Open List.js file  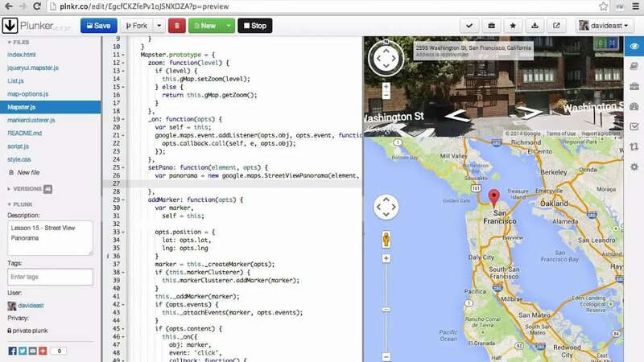coord(15,81)
